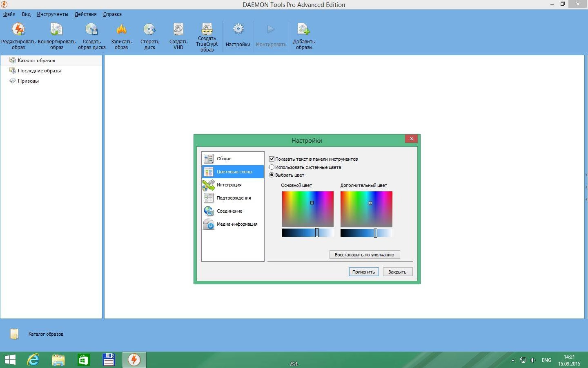Click the brightness slider under Дополнительный цвет
The height and width of the screenshot is (368, 588).
366,233
